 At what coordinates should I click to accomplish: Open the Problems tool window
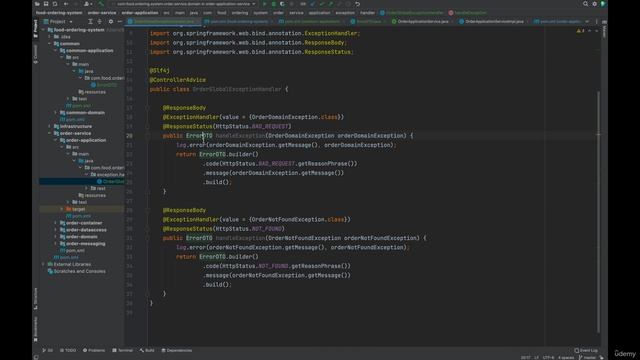(94, 350)
